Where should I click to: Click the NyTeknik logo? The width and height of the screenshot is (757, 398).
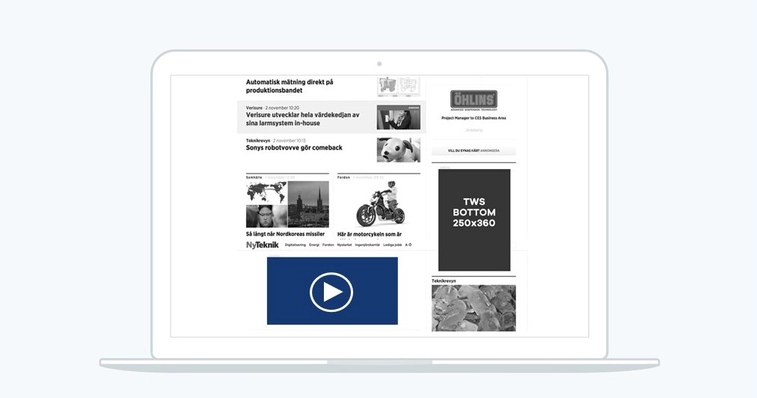point(262,245)
